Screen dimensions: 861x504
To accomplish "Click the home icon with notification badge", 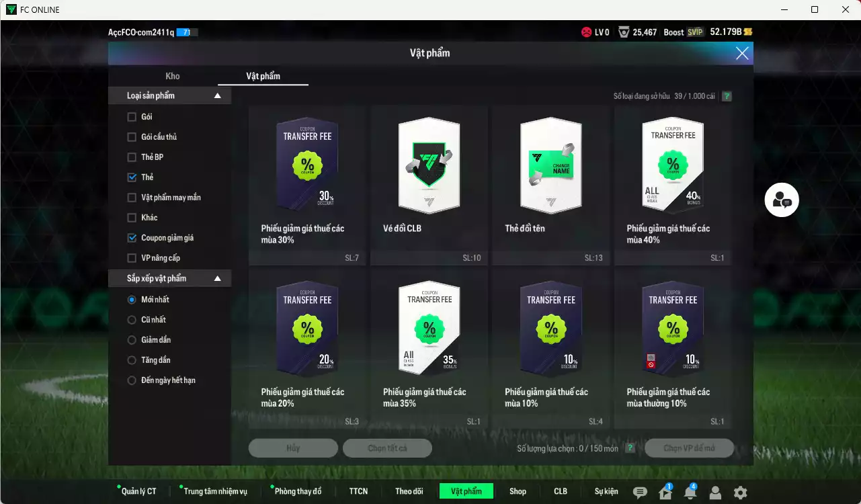I will pos(665,493).
